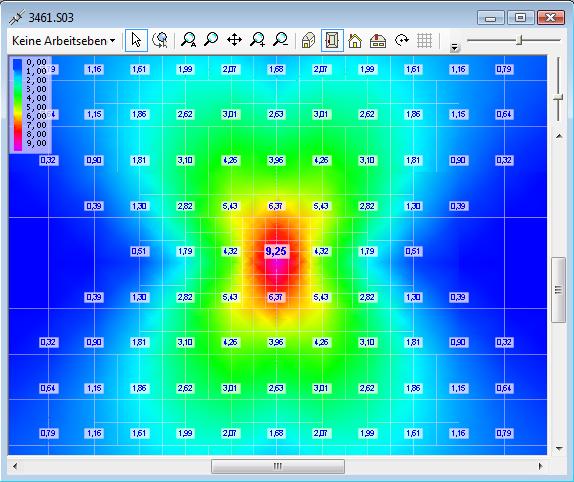
Task: Click the zoom-all magnifier icon
Action: click(188, 40)
